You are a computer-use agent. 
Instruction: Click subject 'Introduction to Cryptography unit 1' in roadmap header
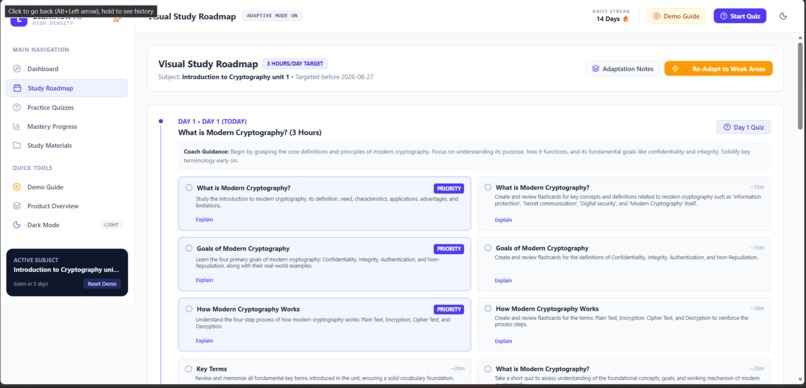click(x=235, y=77)
